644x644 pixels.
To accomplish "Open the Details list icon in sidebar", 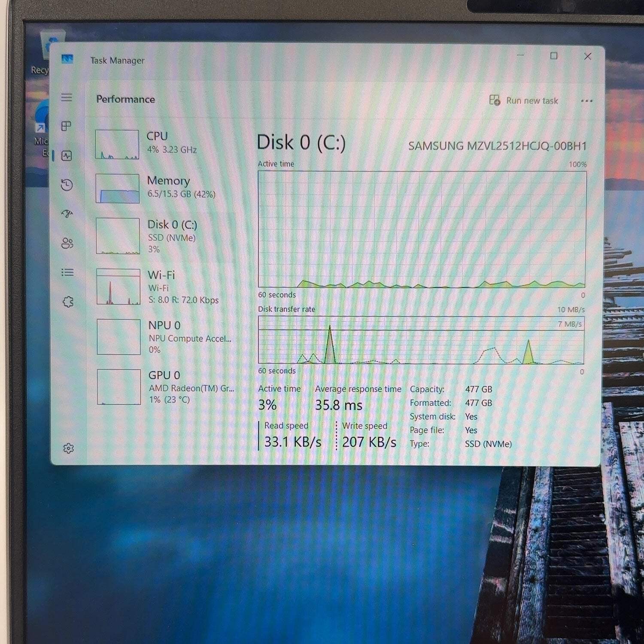I will [68, 272].
